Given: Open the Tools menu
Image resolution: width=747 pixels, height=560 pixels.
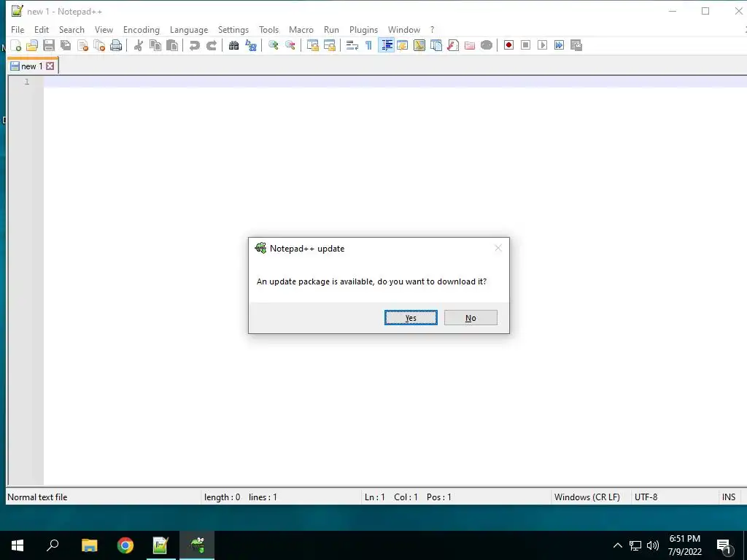Looking at the screenshot, I should (x=268, y=29).
